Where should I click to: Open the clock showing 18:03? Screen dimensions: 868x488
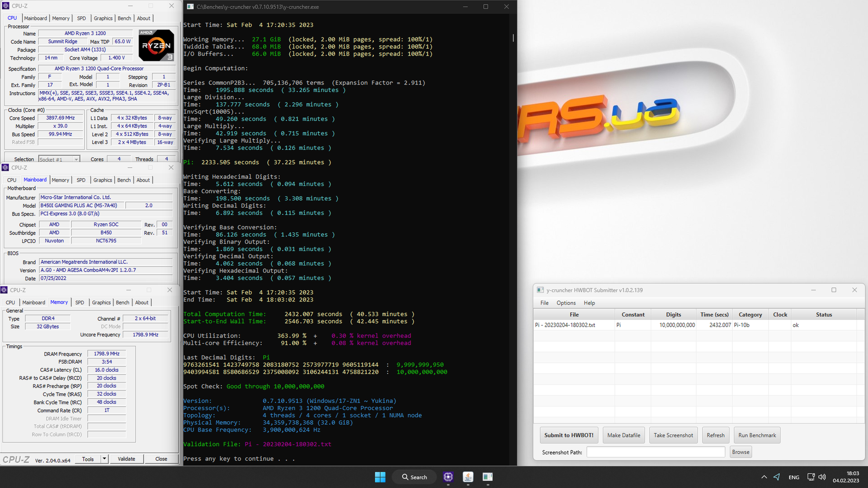click(846, 477)
